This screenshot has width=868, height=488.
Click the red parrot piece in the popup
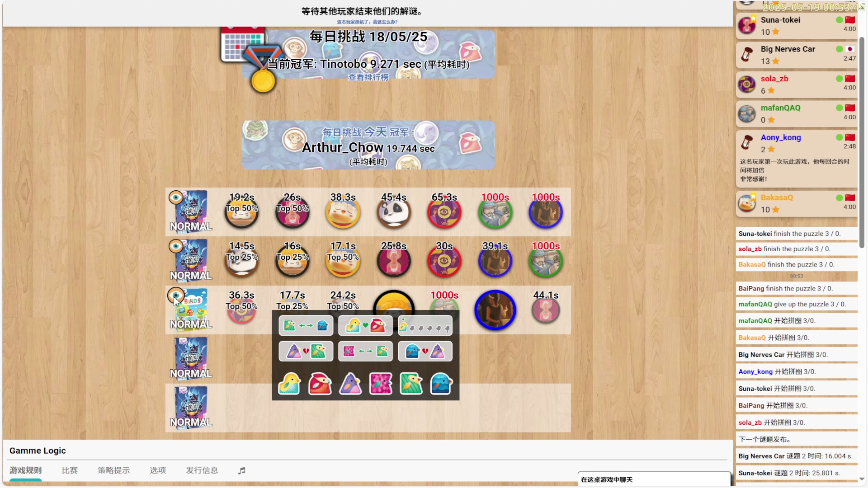(320, 384)
